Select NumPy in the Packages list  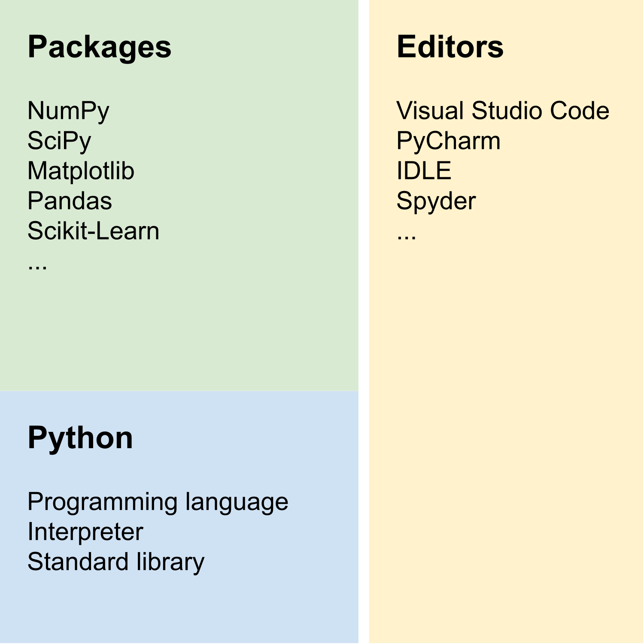click(x=68, y=111)
